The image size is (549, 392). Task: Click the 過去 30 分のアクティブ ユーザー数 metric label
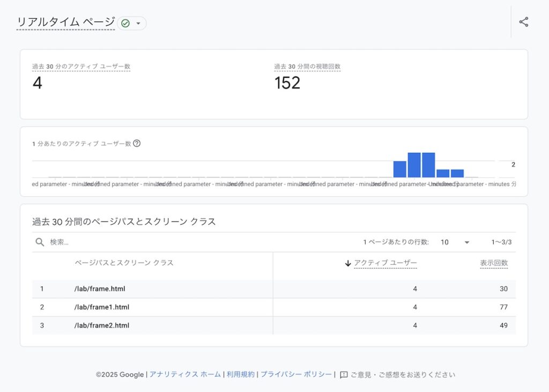click(x=81, y=66)
